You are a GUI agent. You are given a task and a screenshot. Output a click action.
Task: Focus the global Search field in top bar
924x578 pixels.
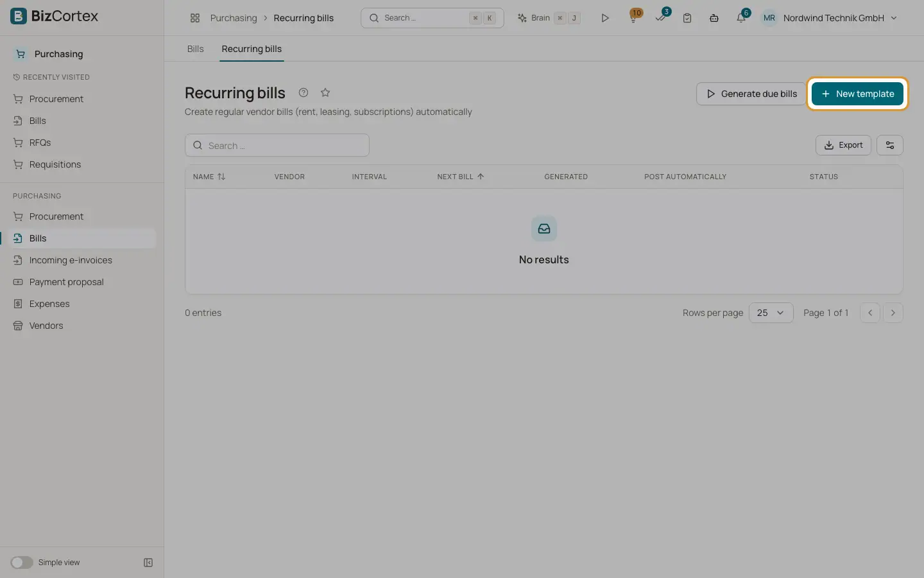[432, 18]
